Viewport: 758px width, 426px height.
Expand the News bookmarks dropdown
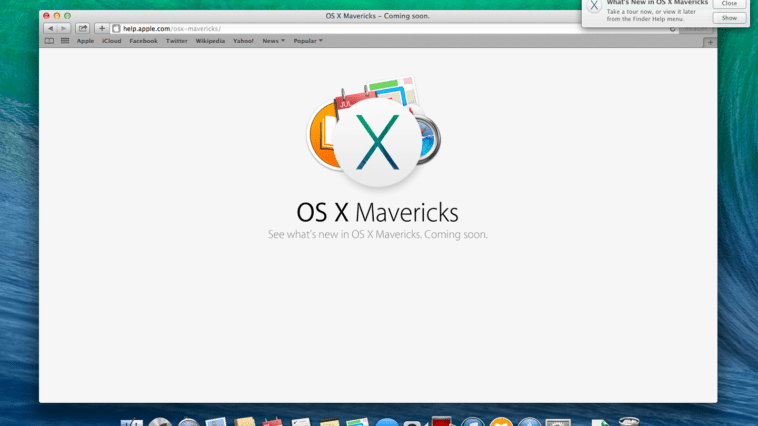tap(272, 41)
